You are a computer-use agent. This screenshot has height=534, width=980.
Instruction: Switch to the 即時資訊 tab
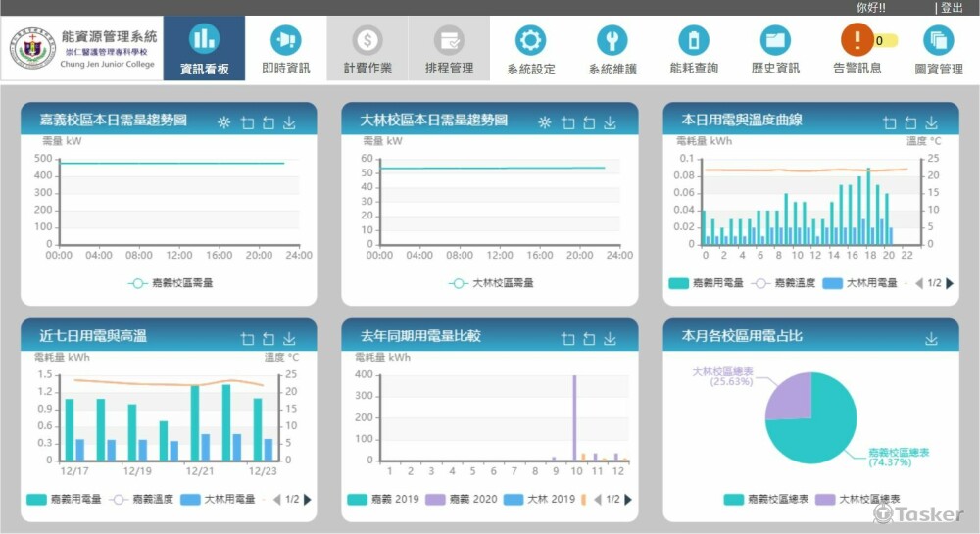286,49
